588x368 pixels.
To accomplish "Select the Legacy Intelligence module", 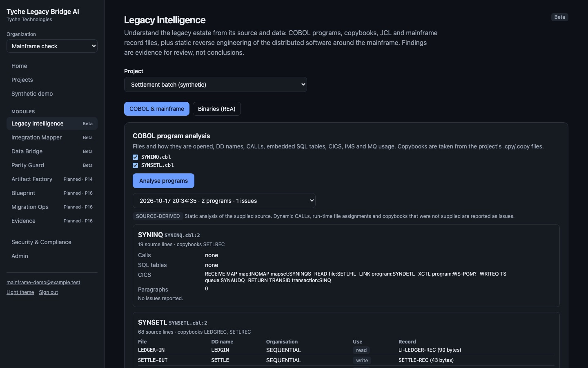I will pos(52,123).
